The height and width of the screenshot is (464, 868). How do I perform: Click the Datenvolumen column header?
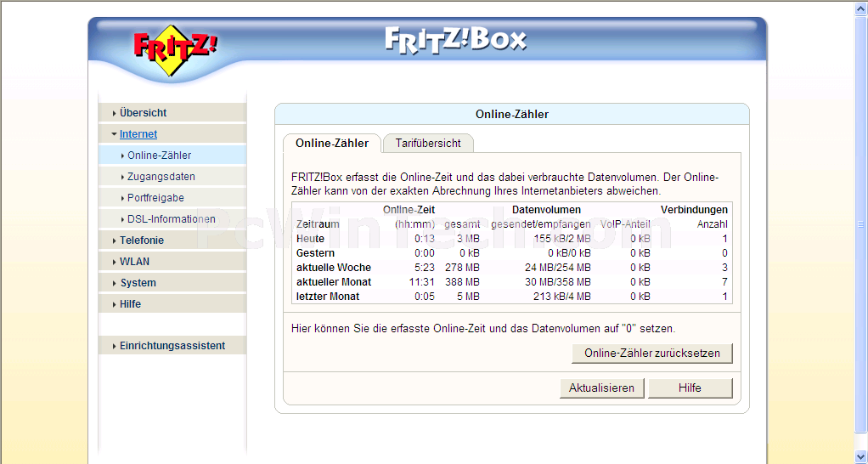coord(546,210)
